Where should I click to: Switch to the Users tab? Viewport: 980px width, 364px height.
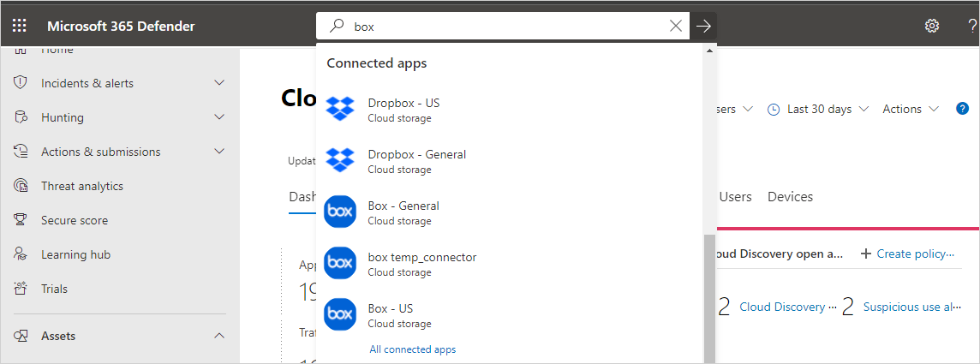tap(735, 197)
